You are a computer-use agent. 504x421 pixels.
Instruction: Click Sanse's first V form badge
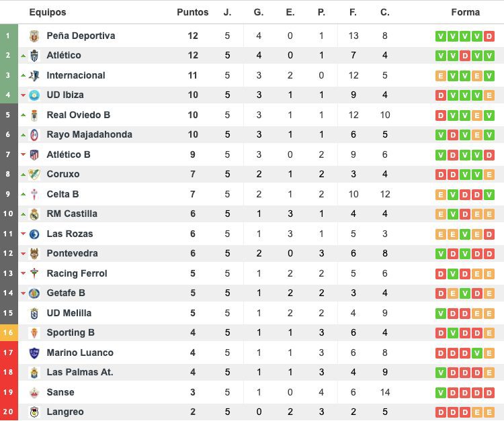point(441,392)
